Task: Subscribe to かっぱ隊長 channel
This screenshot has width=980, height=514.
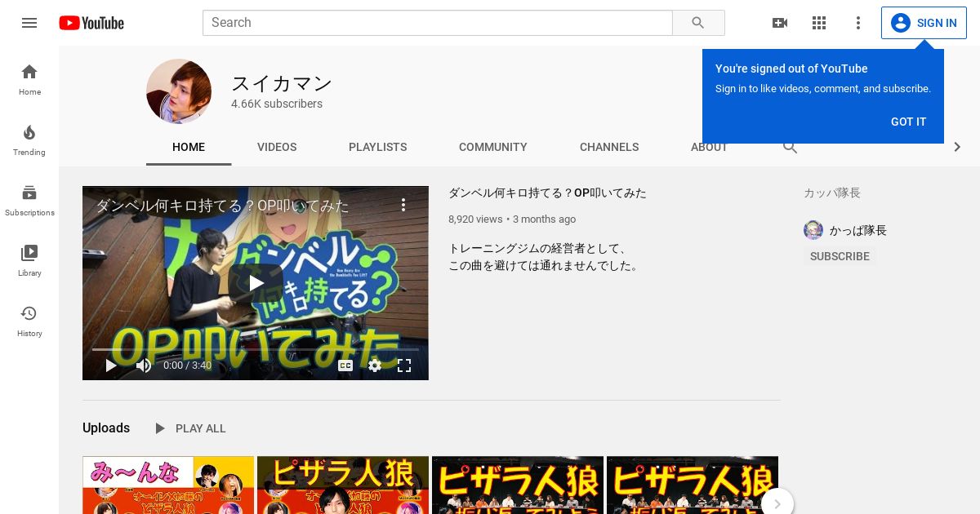Action: (x=840, y=256)
